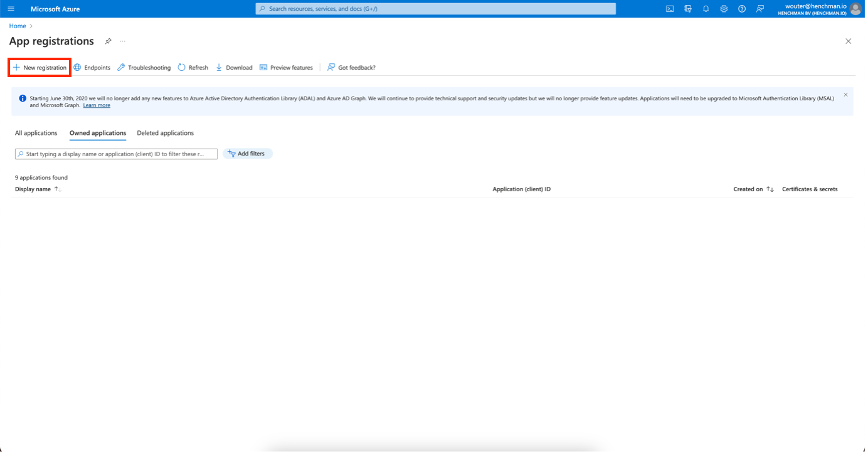Open the more options ellipsis beside title
The width and height of the screenshot is (868, 454).
pos(123,41)
